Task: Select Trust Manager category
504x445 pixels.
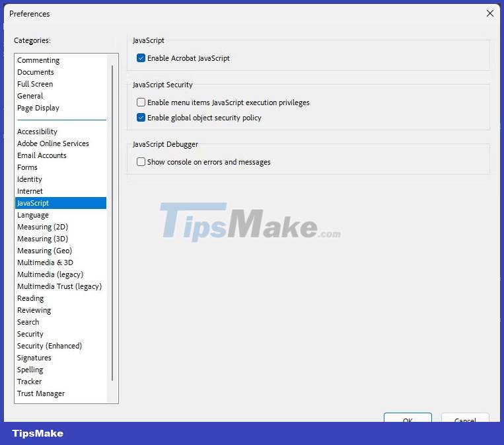Action: click(61, 393)
